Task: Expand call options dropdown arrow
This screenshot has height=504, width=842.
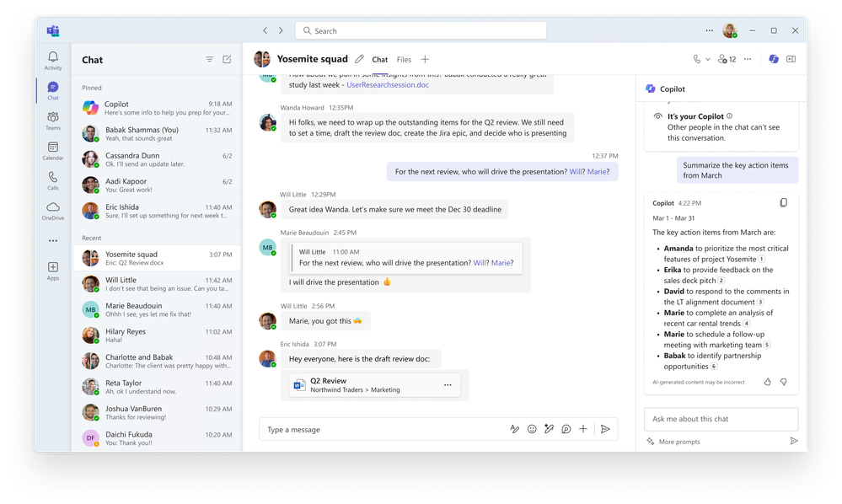Action: (708, 60)
